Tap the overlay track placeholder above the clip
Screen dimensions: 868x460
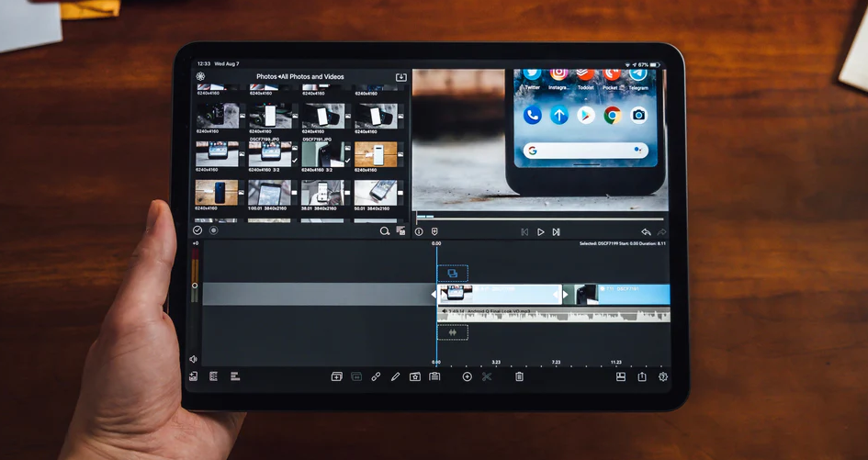point(452,274)
